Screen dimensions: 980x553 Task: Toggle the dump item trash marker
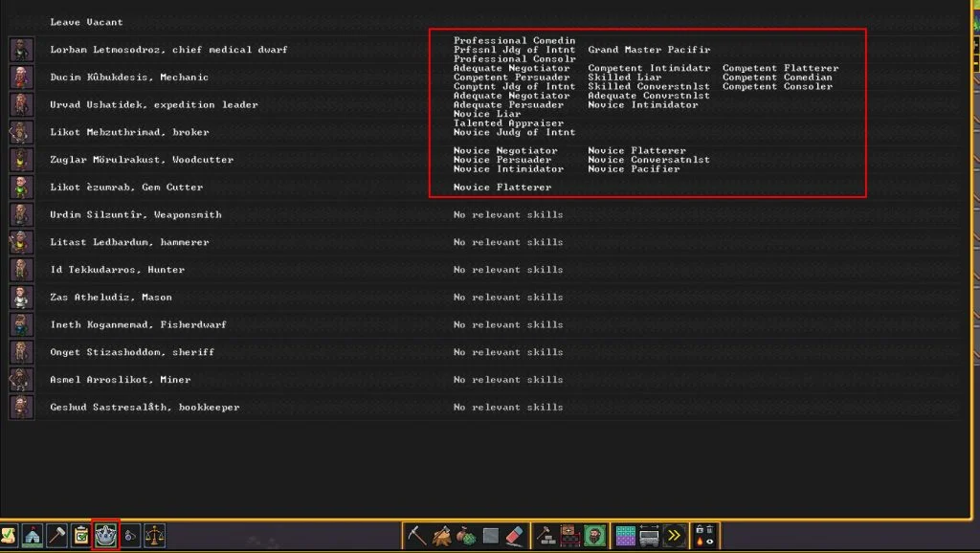(709, 530)
